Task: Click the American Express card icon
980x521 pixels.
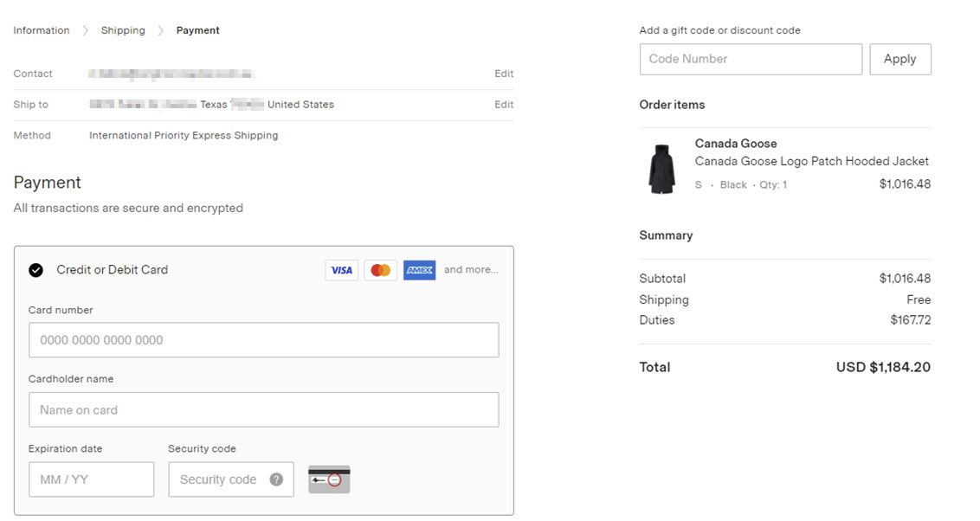Action: pos(419,270)
